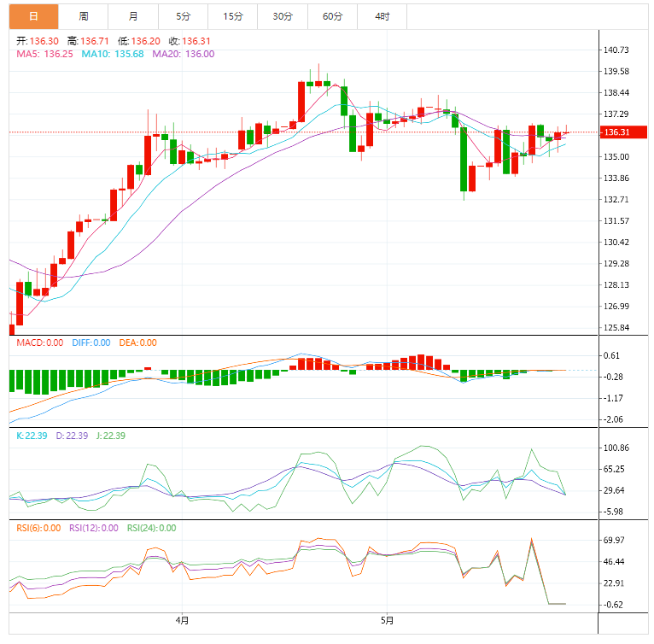Image resolution: width=654 pixels, height=644 pixels.
Task: Click the MA20: 136.00 indicator label
Action: pos(184,55)
